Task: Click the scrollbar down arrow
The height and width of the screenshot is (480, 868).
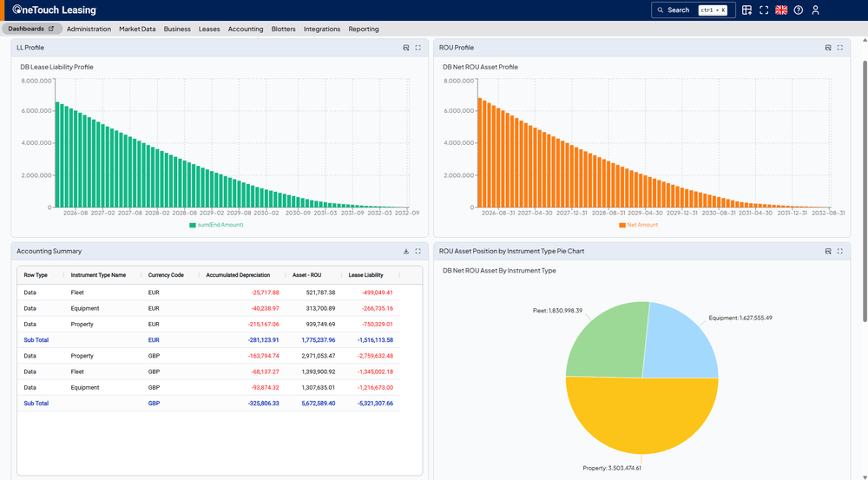Action: point(865,476)
